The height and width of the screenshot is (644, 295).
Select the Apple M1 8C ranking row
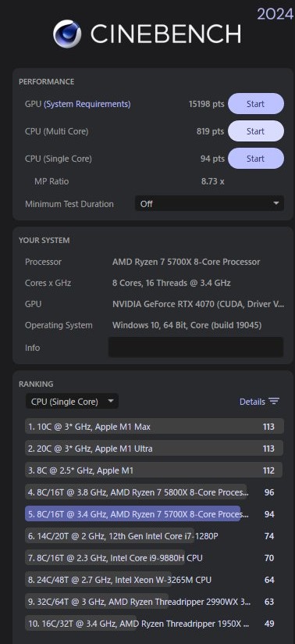click(155, 470)
